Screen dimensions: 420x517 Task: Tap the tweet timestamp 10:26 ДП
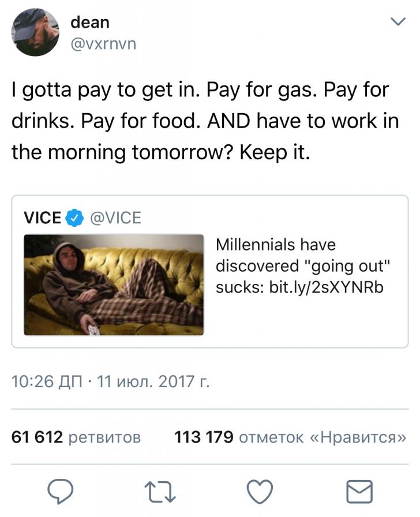tap(47, 381)
